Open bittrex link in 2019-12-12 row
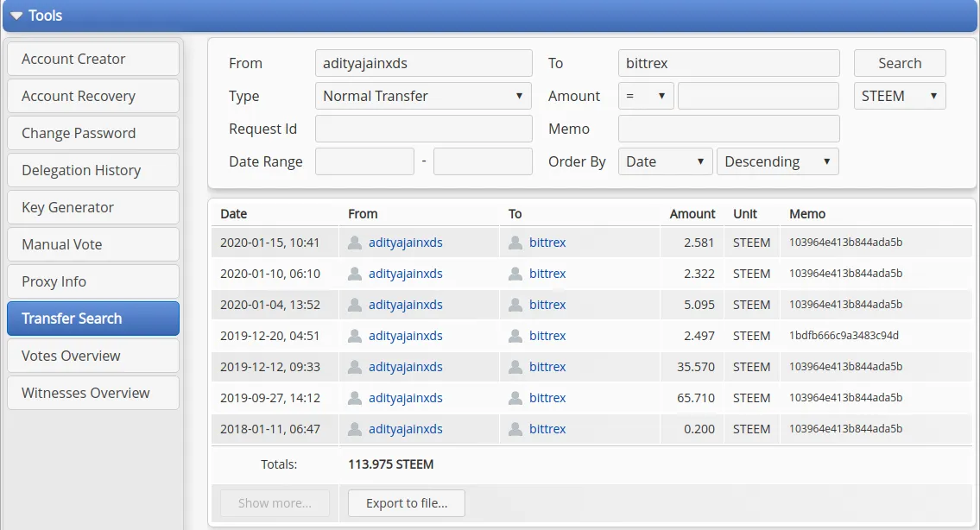The height and width of the screenshot is (530, 980). click(547, 367)
